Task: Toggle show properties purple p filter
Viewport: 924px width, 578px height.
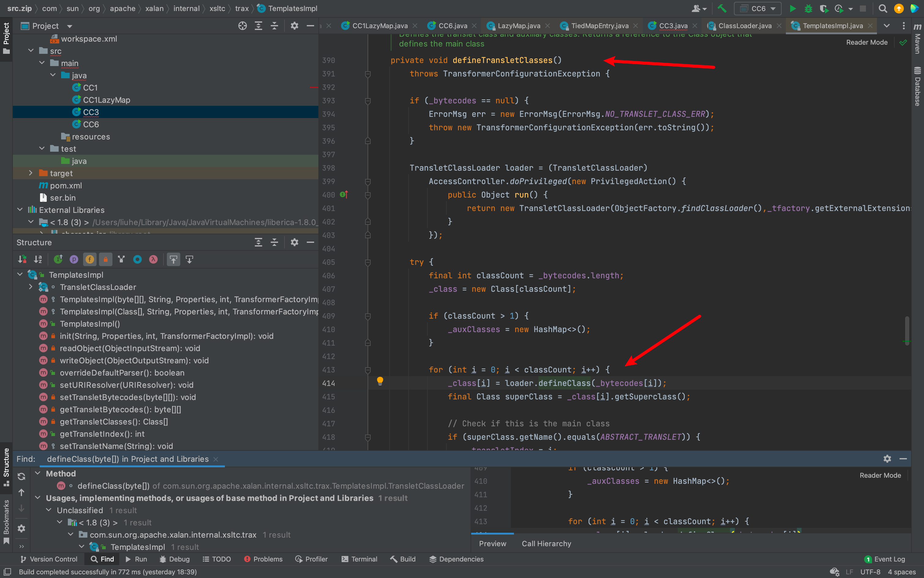Action: 74,260
